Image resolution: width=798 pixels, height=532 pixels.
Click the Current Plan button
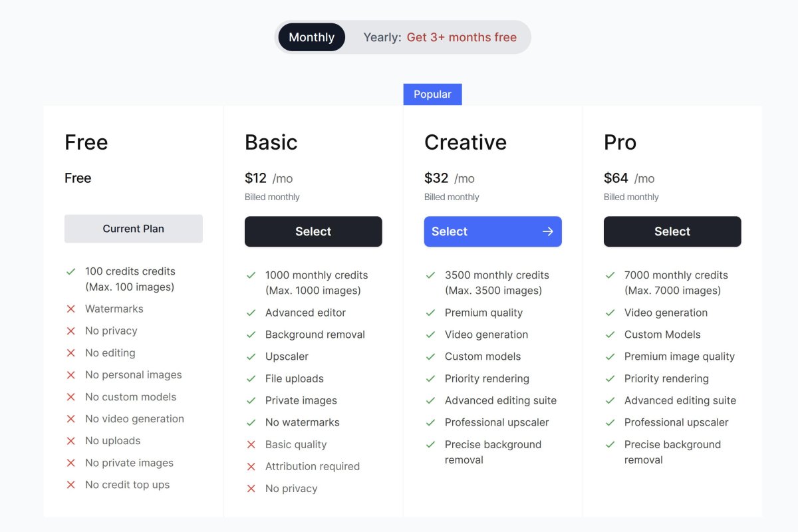pos(134,229)
